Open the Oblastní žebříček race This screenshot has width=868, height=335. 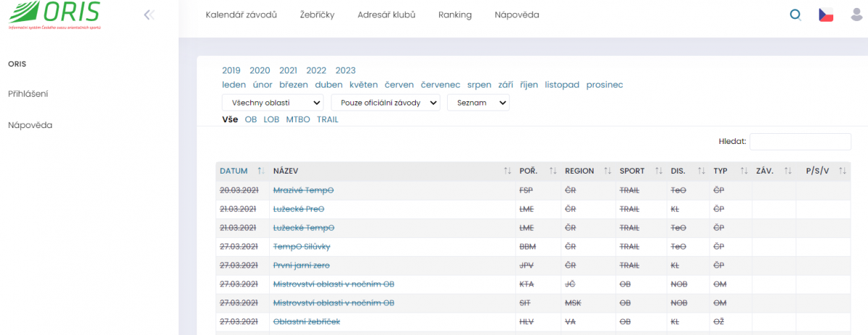[x=307, y=321]
